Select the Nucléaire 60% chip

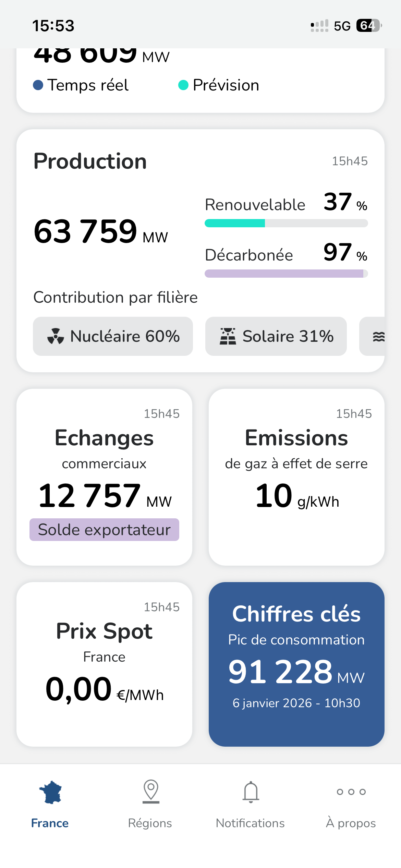coord(113,336)
